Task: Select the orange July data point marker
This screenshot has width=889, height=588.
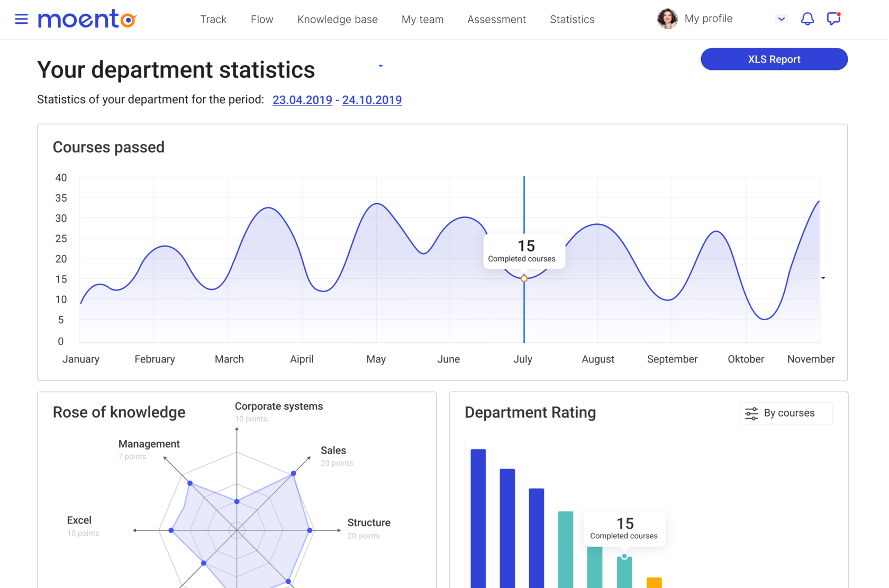Action: point(524,278)
